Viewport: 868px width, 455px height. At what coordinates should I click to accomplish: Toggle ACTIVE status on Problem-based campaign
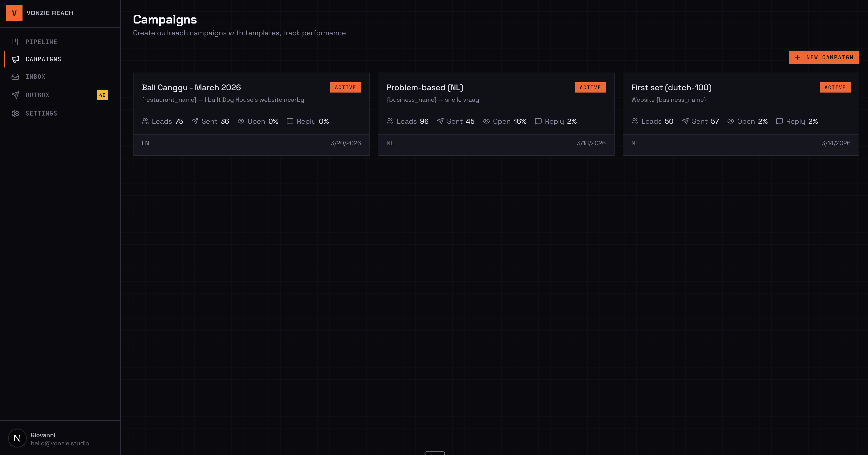(x=590, y=87)
